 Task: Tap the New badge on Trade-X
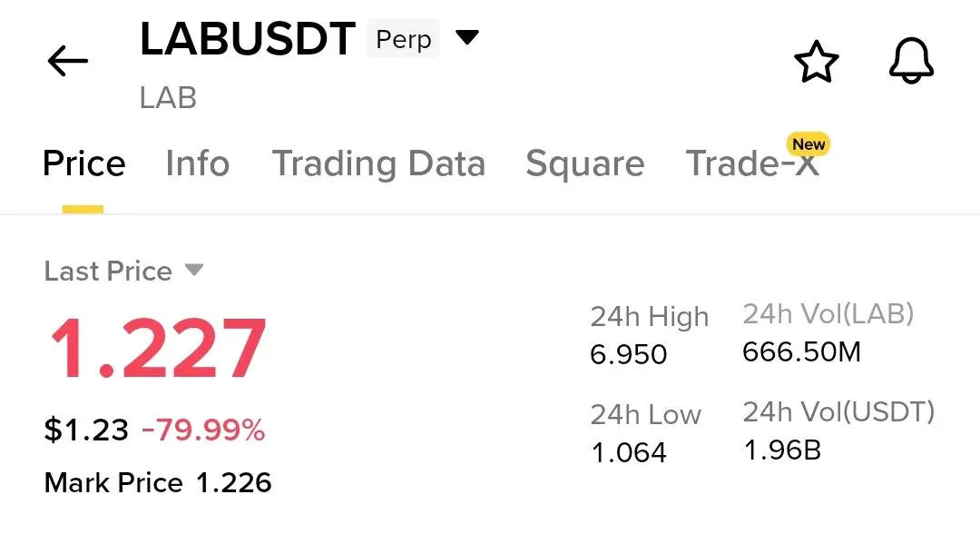[x=808, y=144]
